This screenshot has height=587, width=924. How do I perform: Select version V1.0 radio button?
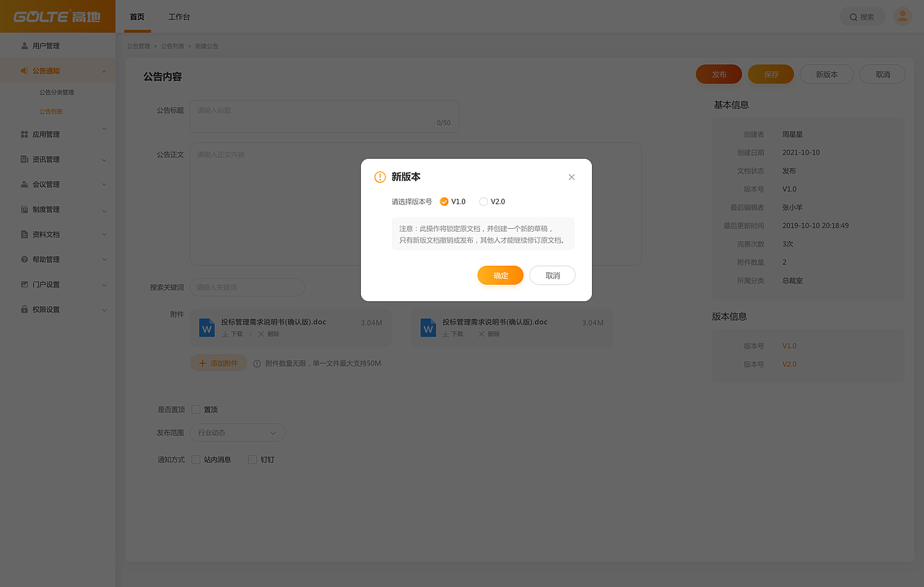[x=445, y=201]
